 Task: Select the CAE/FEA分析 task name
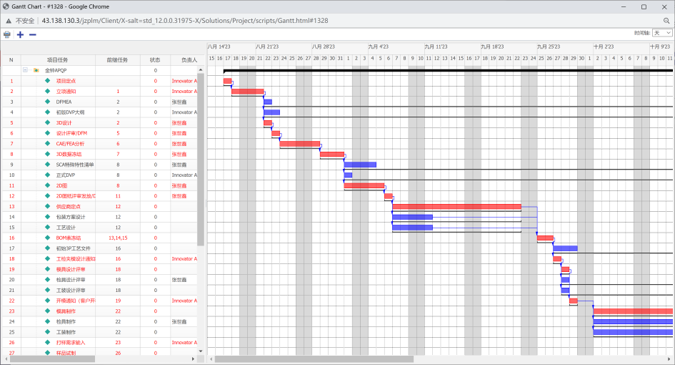(70, 143)
